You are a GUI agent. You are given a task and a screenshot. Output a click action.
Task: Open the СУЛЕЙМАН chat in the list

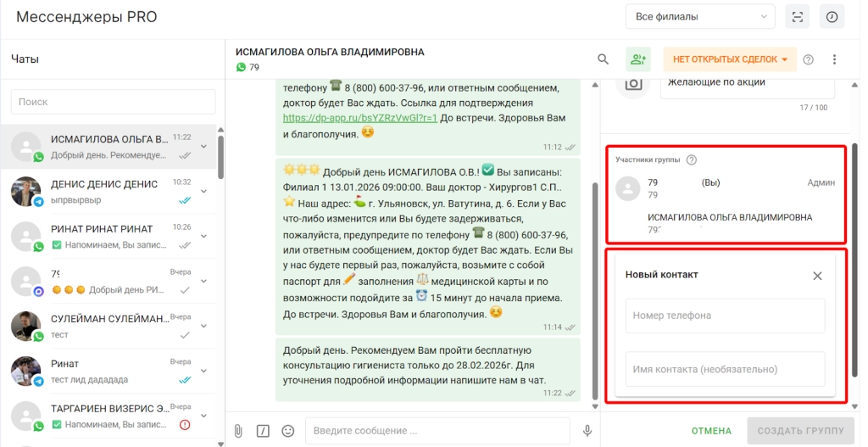[110, 326]
